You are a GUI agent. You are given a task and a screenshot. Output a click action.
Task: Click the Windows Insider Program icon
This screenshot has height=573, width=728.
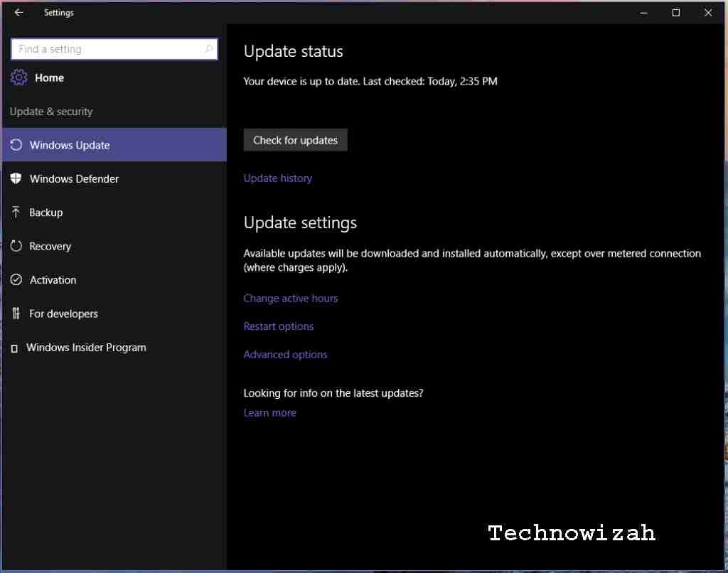14,348
